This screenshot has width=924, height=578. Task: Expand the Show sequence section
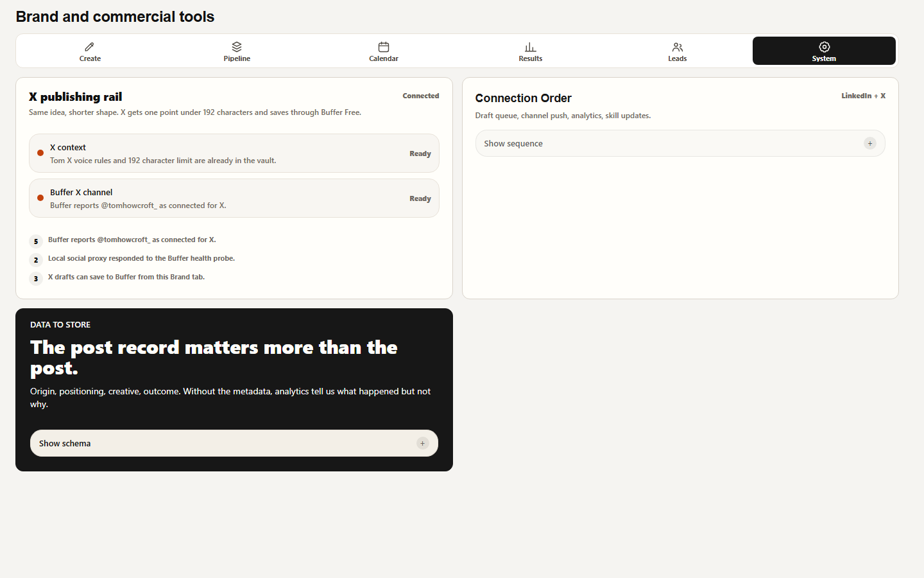coord(680,143)
